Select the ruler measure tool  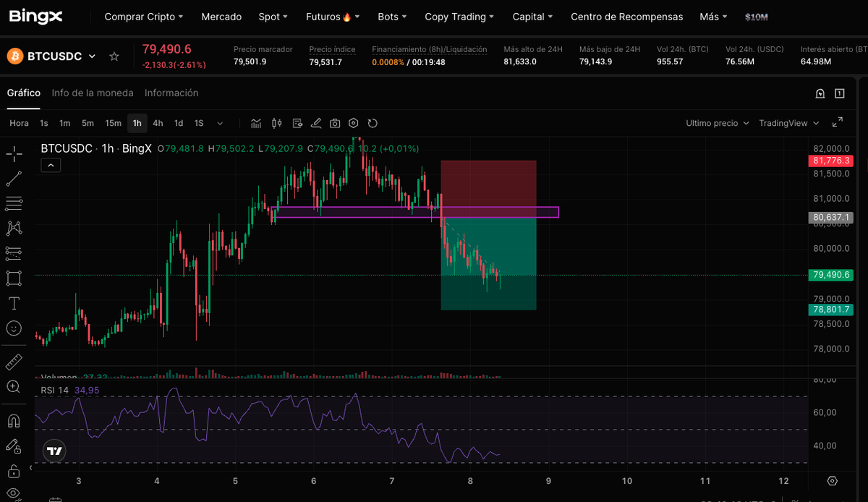click(x=13, y=362)
